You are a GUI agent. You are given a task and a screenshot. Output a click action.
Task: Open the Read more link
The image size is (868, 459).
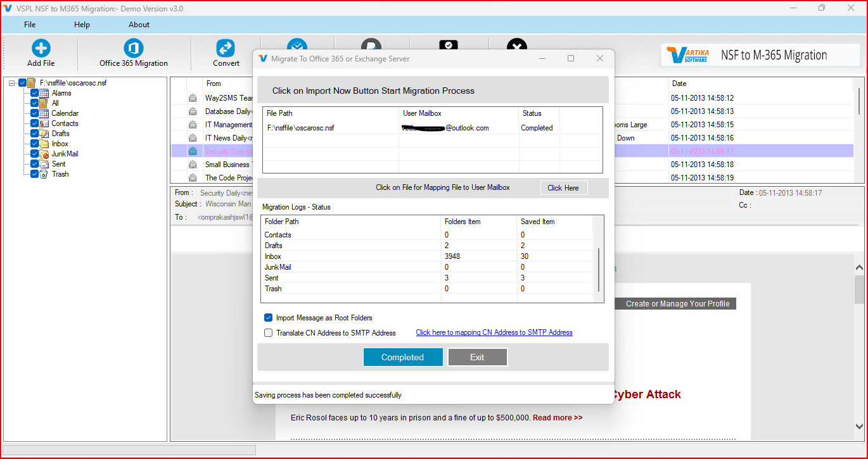tap(558, 418)
